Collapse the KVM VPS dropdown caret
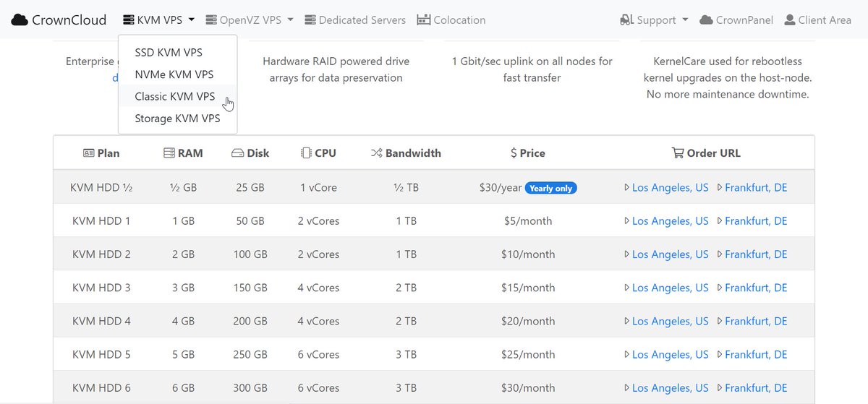868x404 pixels. click(x=192, y=20)
